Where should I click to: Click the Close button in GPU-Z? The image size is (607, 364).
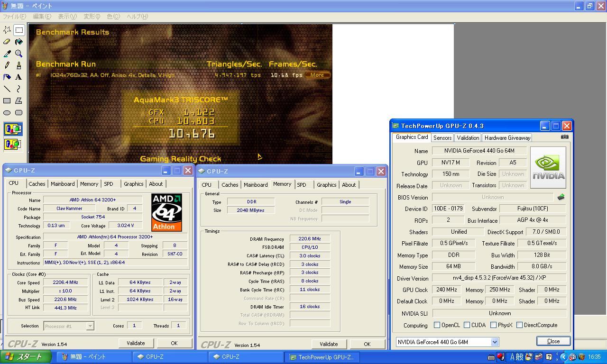coord(553,341)
